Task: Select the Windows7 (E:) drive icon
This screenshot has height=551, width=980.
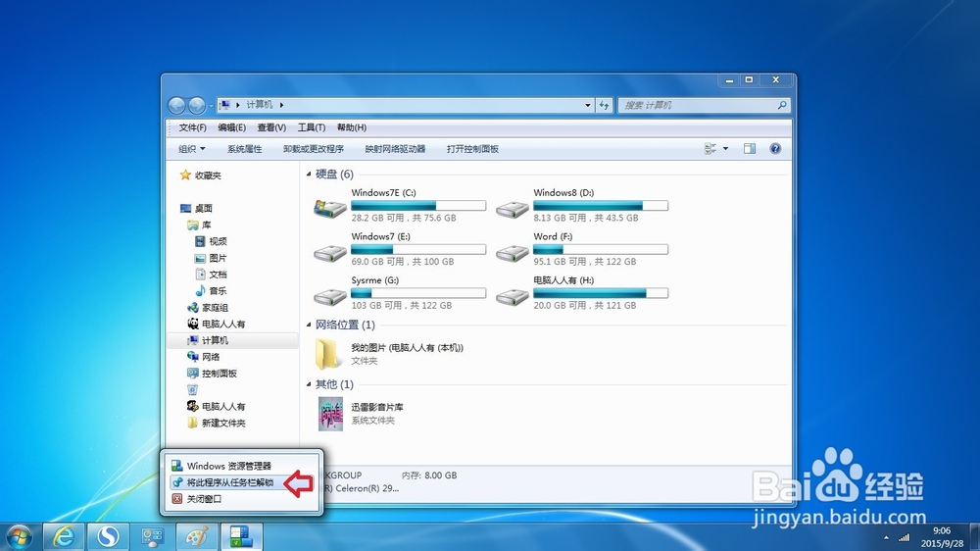Action: click(x=329, y=252)
